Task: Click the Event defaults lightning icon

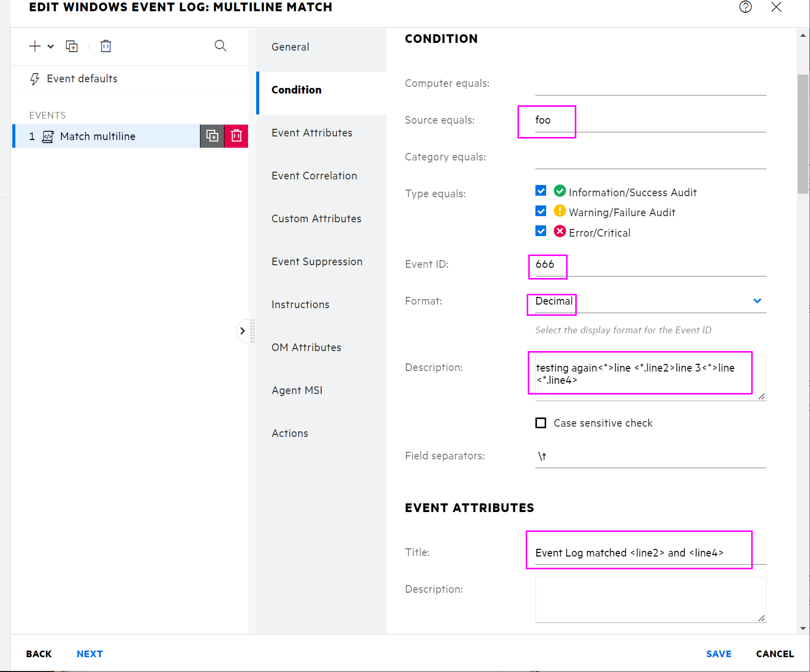Action: click(x=35, y=79)
